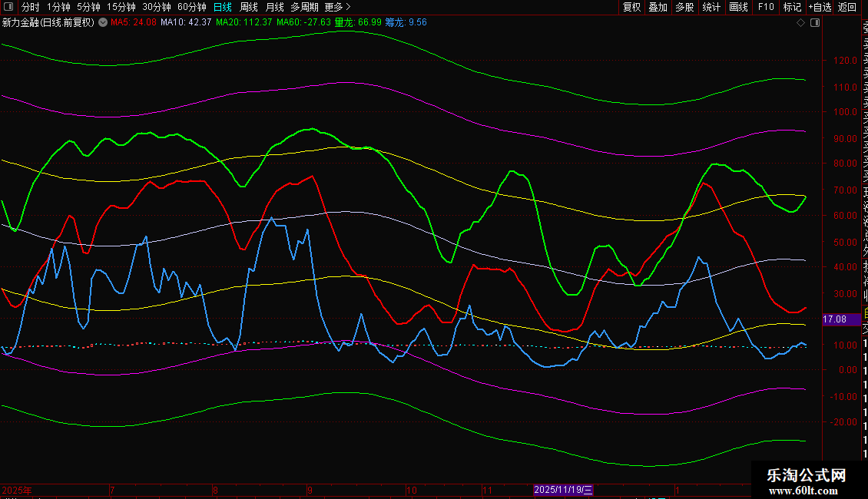
Task: Click the 17.08 price label on axis
Action: pyautogui.click(x=834, y=319)
